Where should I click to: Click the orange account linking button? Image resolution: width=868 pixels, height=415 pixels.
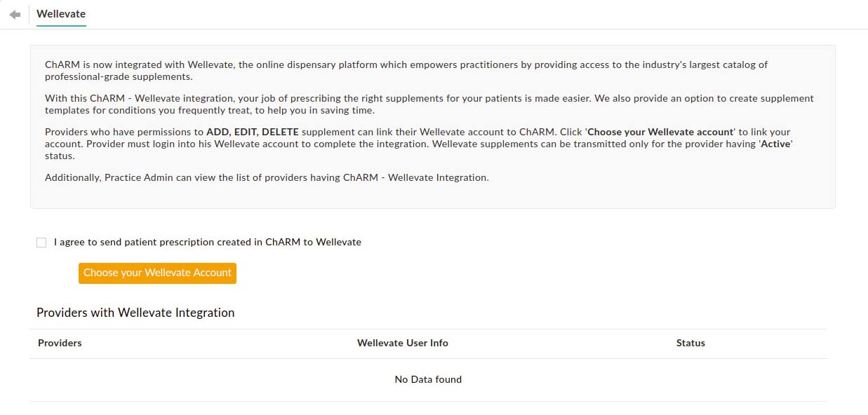point(156,273)
